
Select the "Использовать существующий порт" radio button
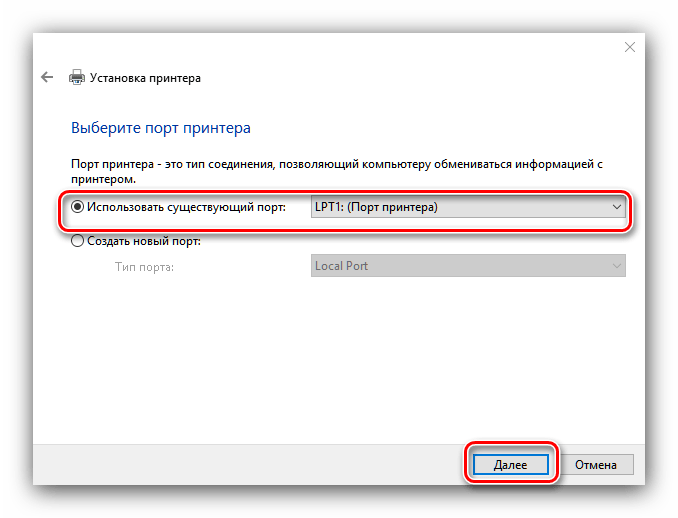pyautogui.click(x=78, y=208)
